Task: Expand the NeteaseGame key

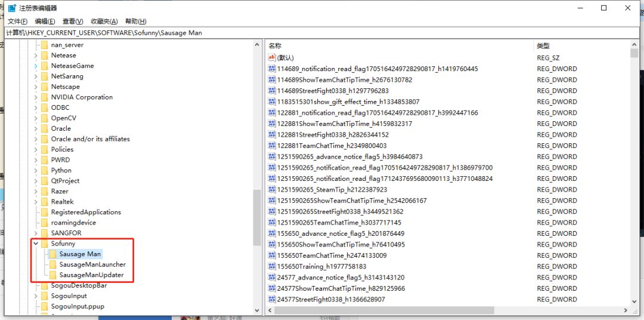Action: [36, 66]
